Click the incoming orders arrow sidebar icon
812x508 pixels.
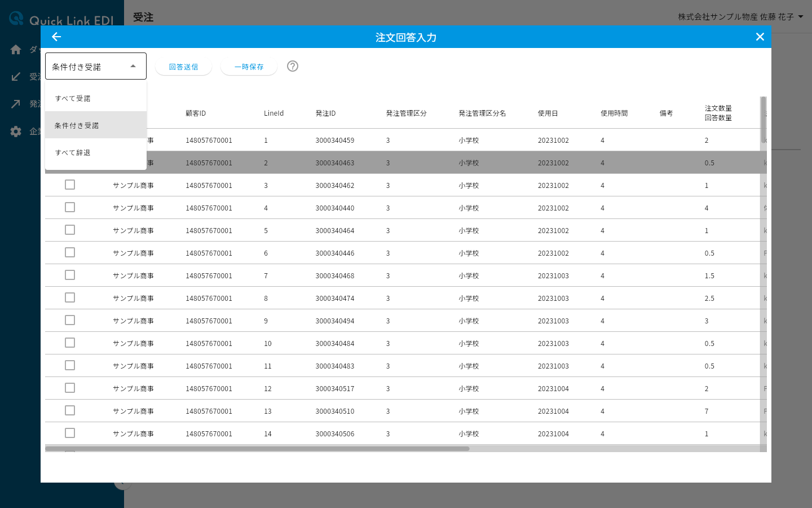tap(16, 77)
